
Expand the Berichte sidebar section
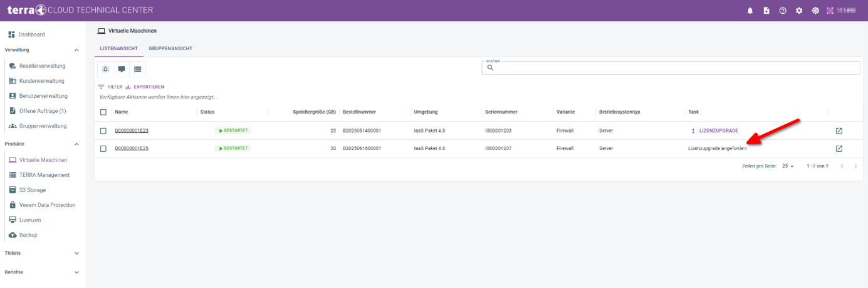(76, 272)
